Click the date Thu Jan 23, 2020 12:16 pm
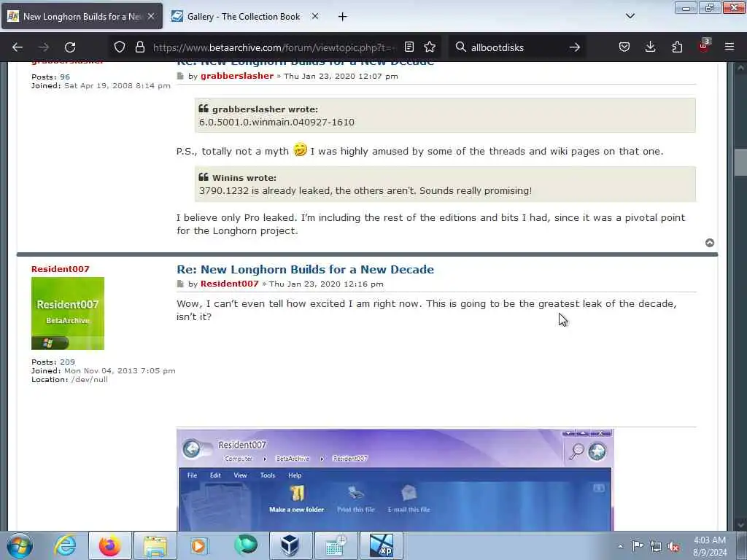 (x=326, y=284)
